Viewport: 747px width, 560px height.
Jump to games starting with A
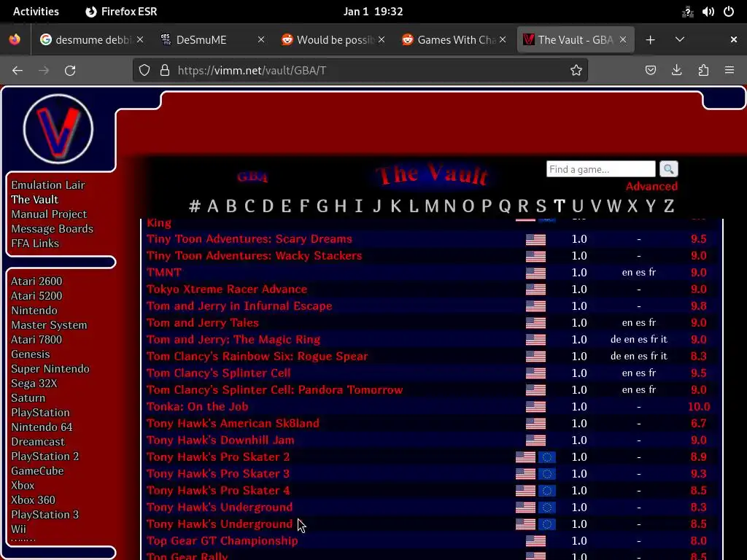point(212,206)
